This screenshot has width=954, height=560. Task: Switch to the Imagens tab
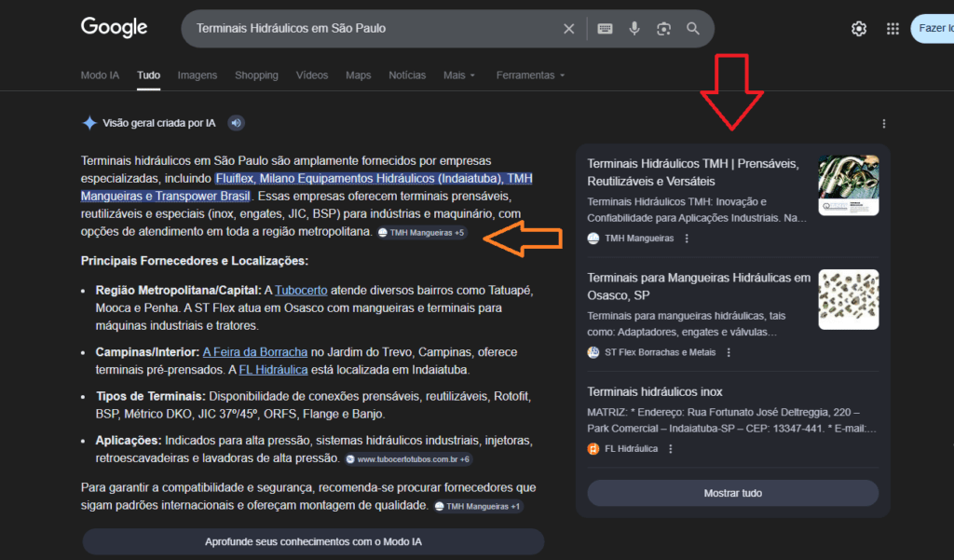tap(197, 75)
